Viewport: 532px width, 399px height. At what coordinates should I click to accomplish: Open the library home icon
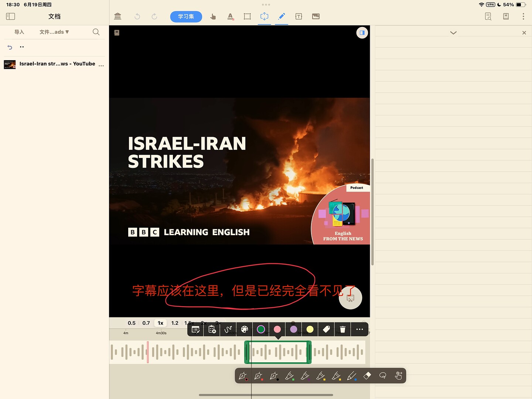tap(117, 16)
